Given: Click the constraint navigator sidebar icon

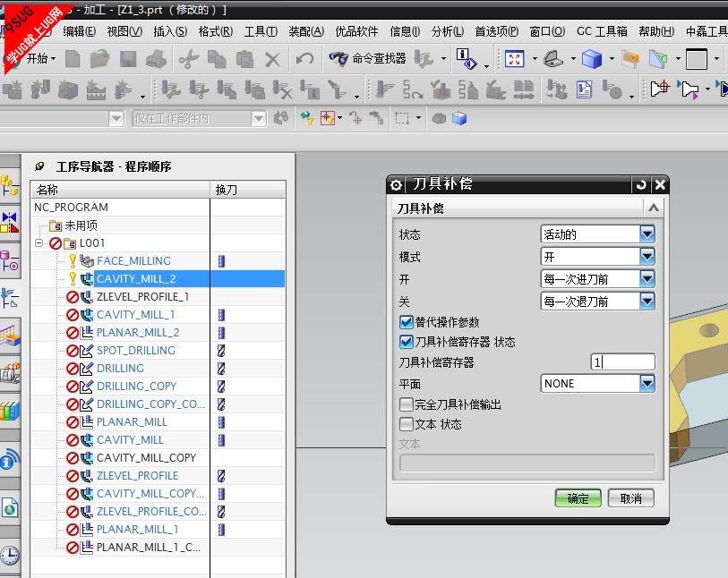Looking at the screenshot, I should pyautogui.click(x=10, y=222).
